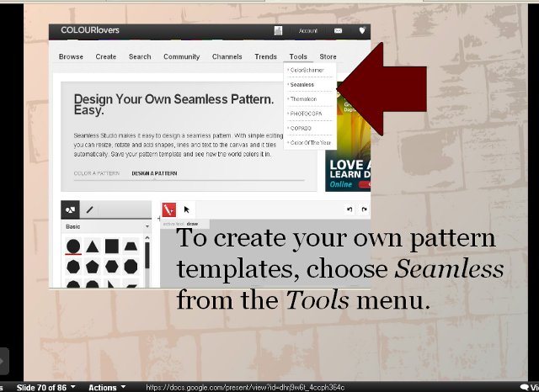Pick the hexagon shape
The width and height of the screenshot is (539, 392).
pyautogui.click(x=112, y=267)
